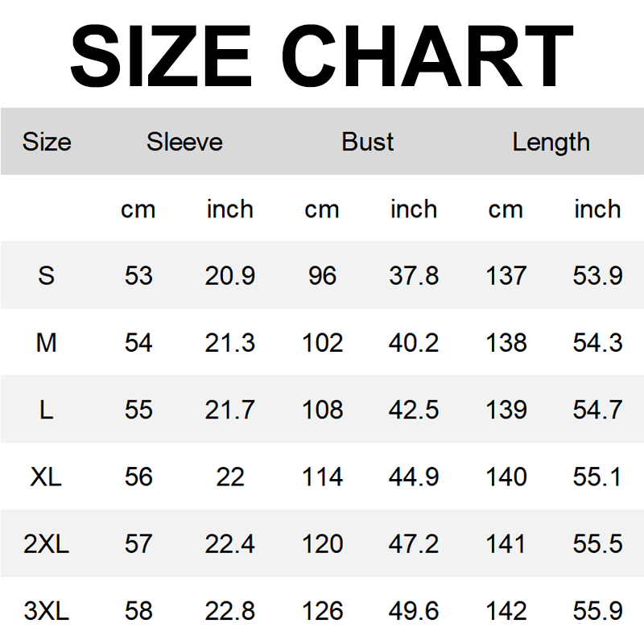
Task: Click the 102 cm bust value
Action: 322,343
